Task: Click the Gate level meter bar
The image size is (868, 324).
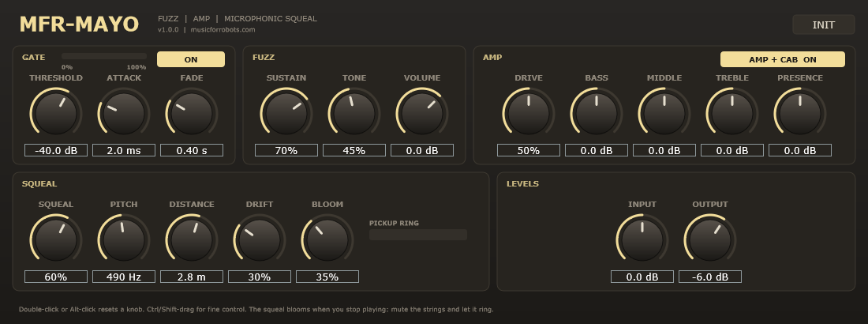Action: click(x=104, y=56)
